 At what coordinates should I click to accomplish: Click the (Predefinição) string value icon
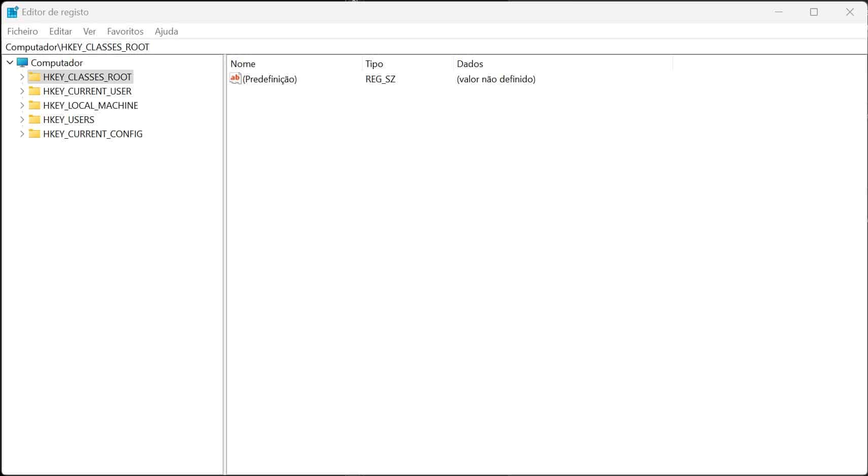click(x=236, y=78)
